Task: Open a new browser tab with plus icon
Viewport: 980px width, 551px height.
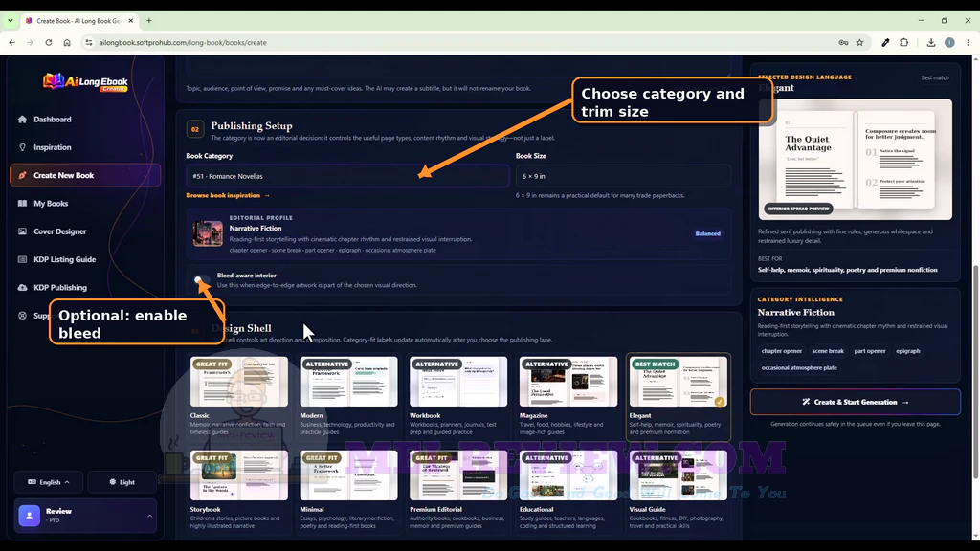Action: (148, 21)
